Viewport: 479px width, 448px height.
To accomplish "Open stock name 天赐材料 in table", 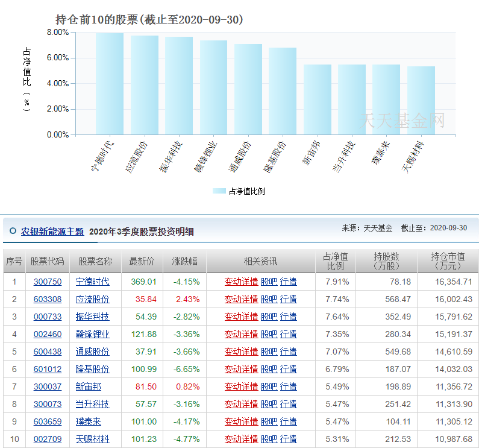I will [93, 439].
